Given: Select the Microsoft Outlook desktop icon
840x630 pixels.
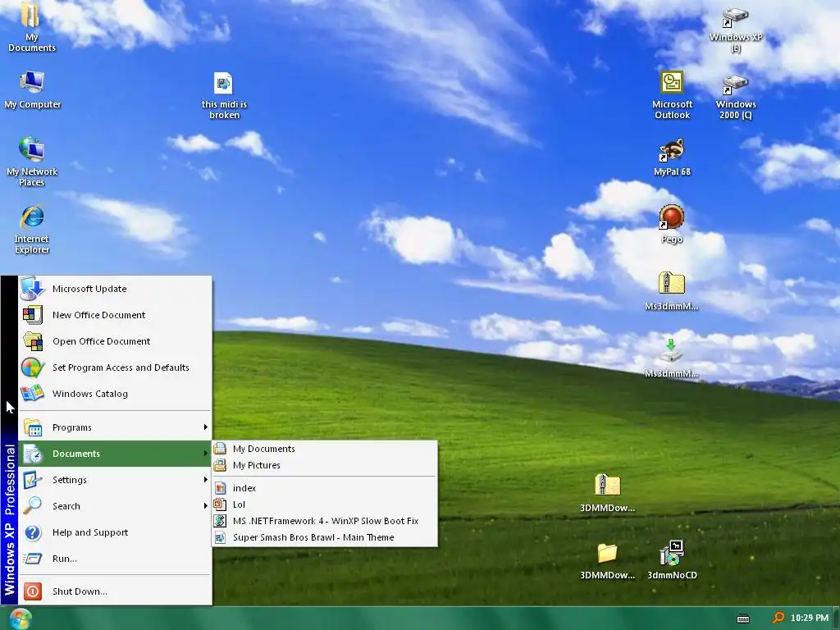Looking at the screenshot, I should [672, 95].
